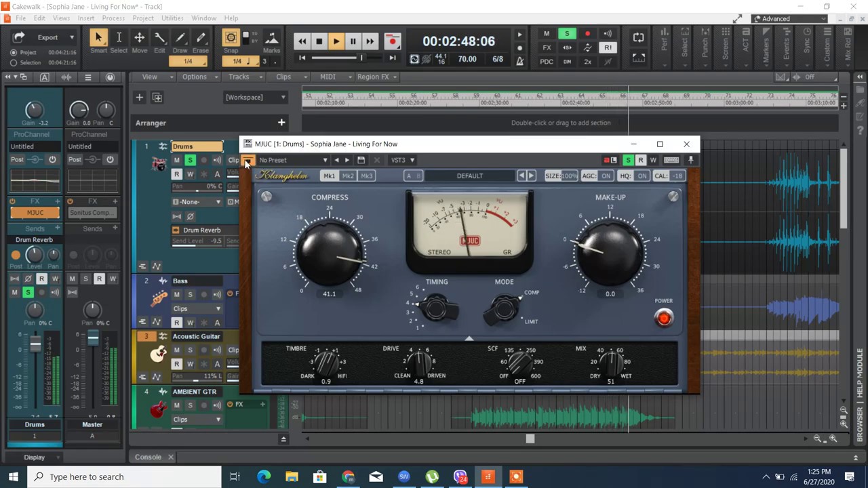
Task: Toggle the Snap to grid button
Action: (x=231, y=38)
